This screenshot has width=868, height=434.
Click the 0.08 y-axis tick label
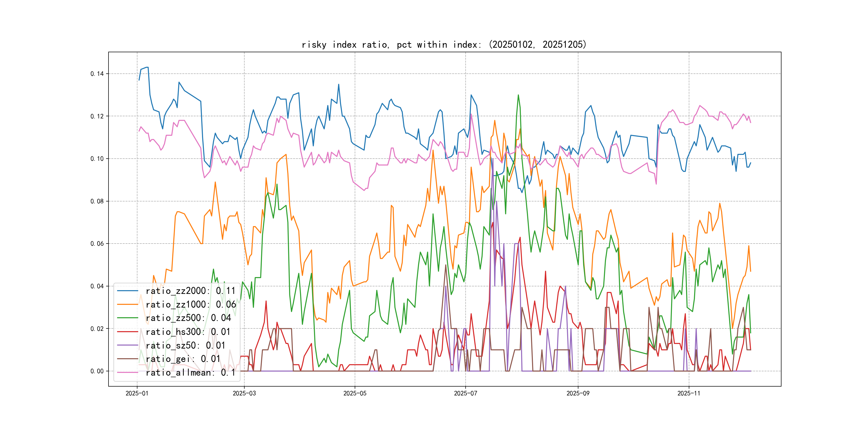[97, 201]
